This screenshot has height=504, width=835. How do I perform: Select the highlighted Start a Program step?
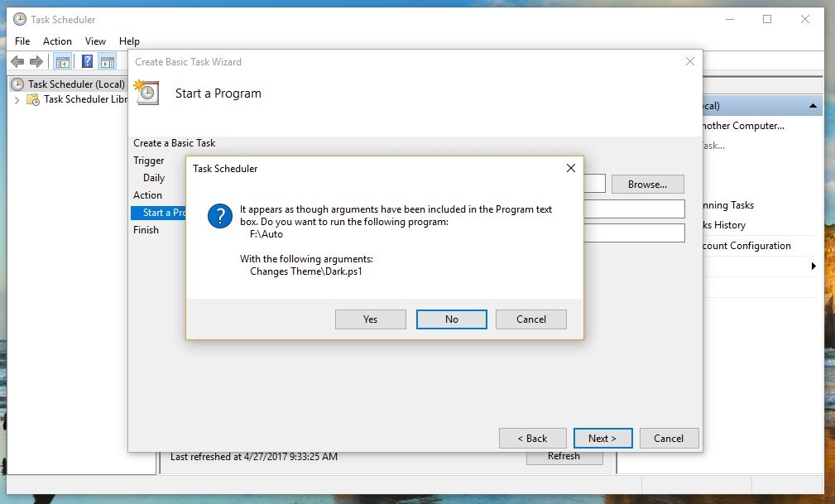point(158,213)
